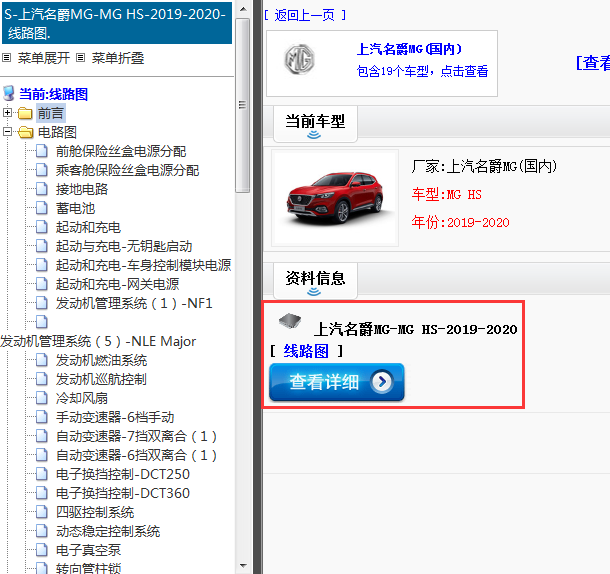Viewport: 610px width, 574px height.
Task: Click the red MG HS car thumbnail
Action: tap(335, 198)
